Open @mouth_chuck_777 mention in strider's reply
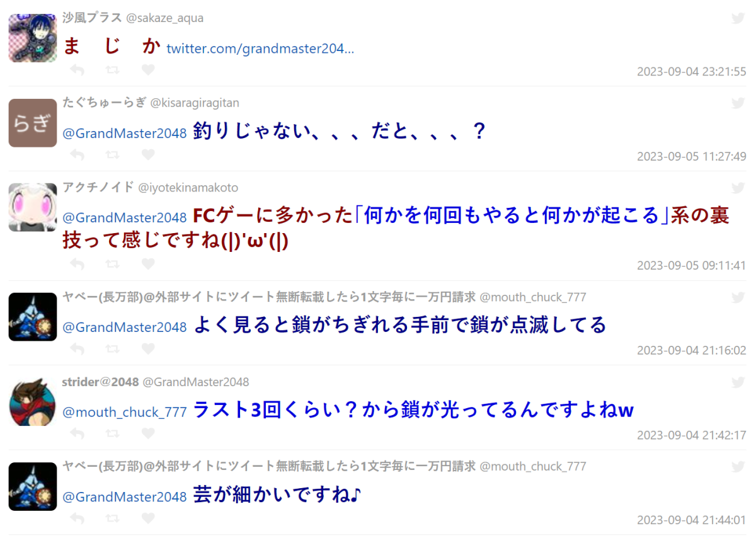Screen dimensions: 756x543 point(125,412)
